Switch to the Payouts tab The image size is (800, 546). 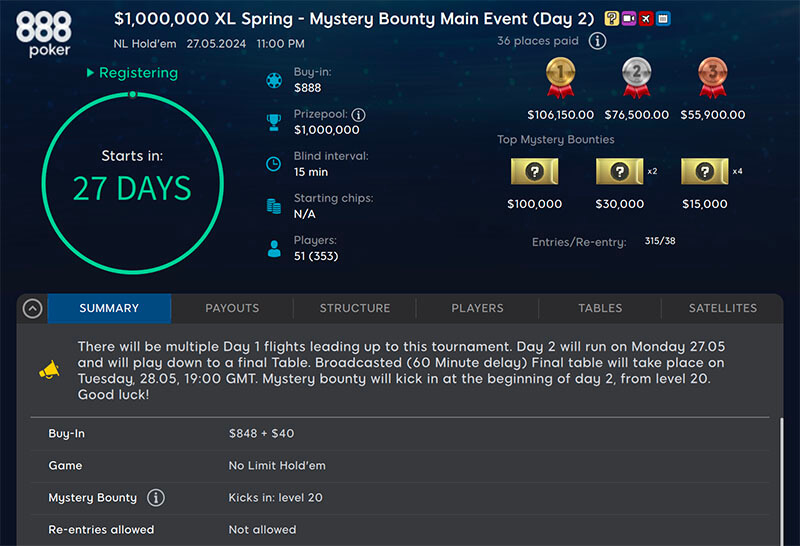(x=232, y=308)
